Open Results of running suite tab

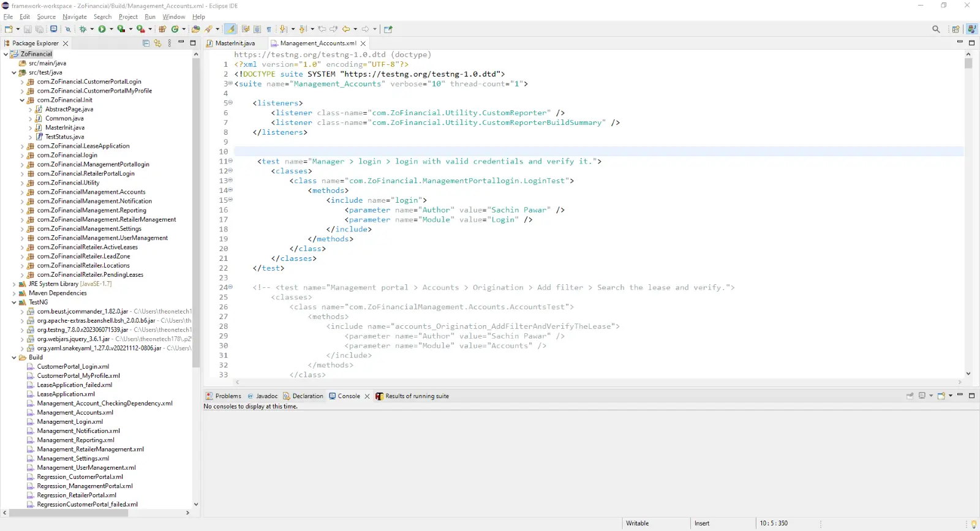click(412, 396)
